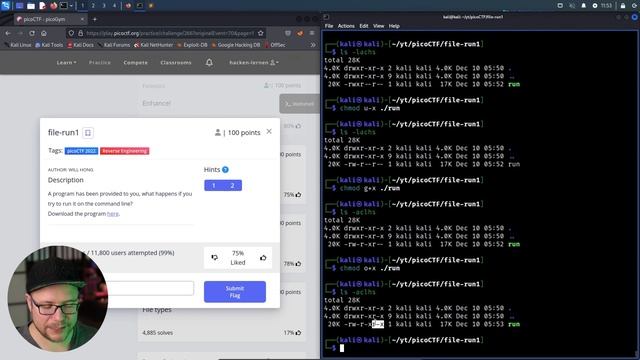
Task: Open Kali Docs bookmark
Action: point(80,45)
